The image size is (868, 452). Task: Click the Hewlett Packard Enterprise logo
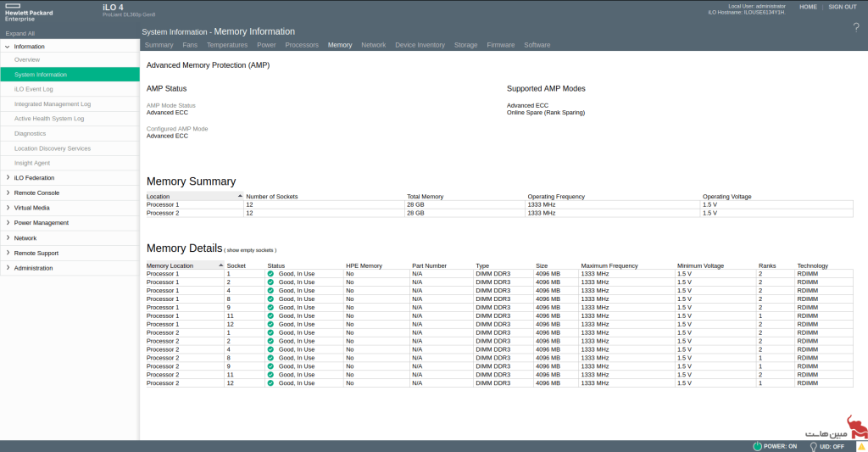coord(29,12)
